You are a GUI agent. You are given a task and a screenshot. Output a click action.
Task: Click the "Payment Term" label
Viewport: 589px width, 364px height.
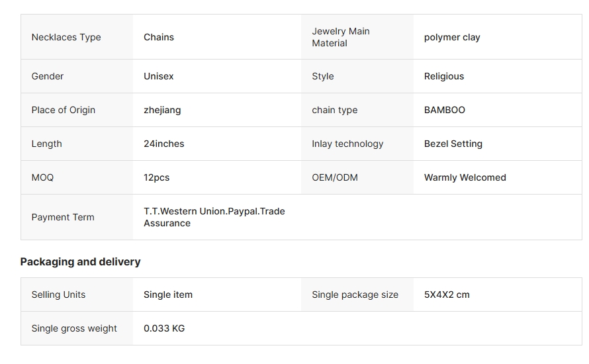(63, 217)
